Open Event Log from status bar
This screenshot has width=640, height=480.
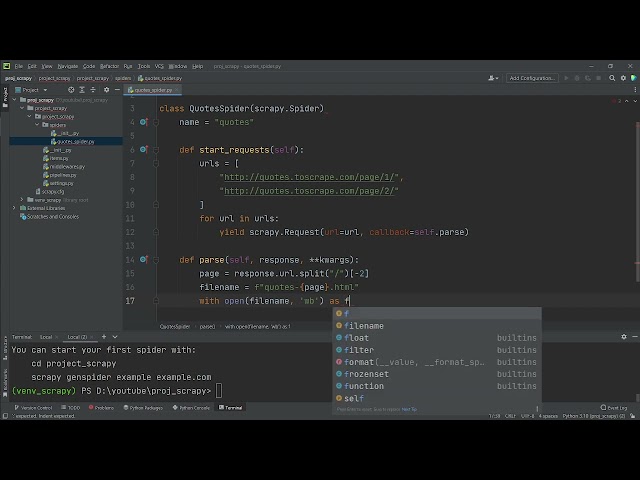[613, 407]
